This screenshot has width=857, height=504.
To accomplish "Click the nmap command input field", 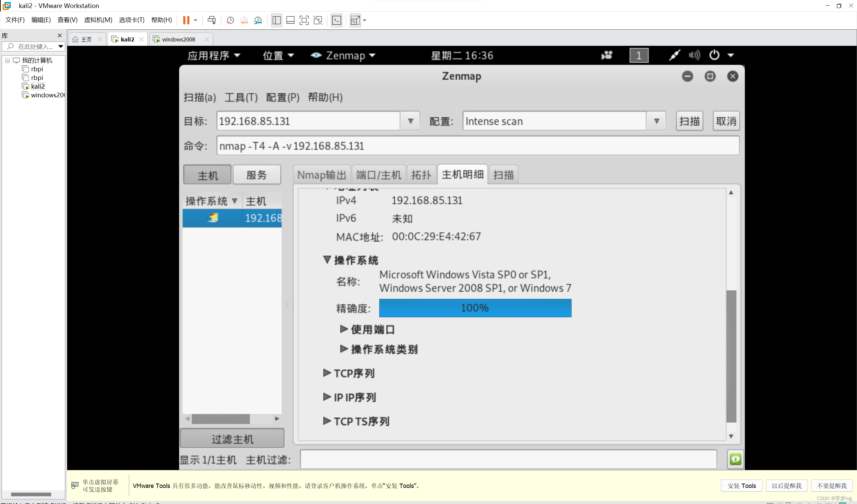I will click(477, 146).
